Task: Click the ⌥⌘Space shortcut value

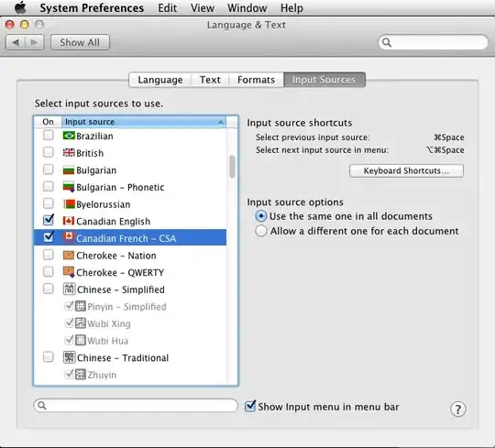Action: pyautogui.click(x=445, y=150)
